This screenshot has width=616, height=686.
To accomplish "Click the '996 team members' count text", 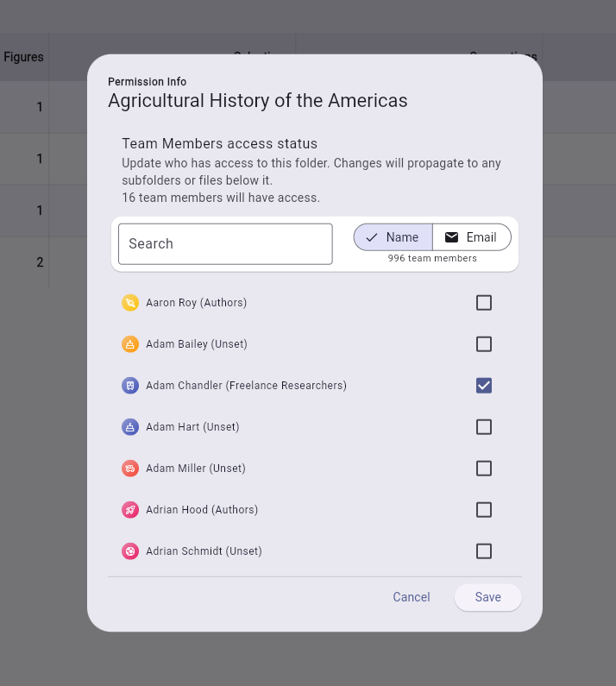I will click(x=432, y=258).
